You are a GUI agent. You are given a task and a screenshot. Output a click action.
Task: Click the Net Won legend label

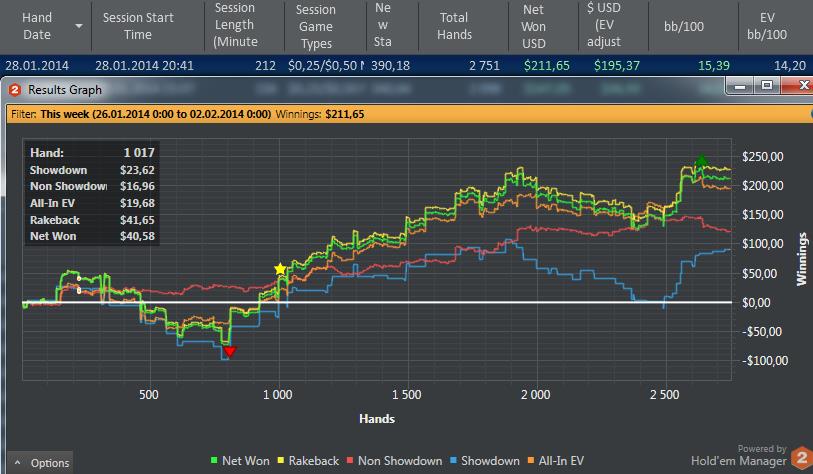pos(246,461)
